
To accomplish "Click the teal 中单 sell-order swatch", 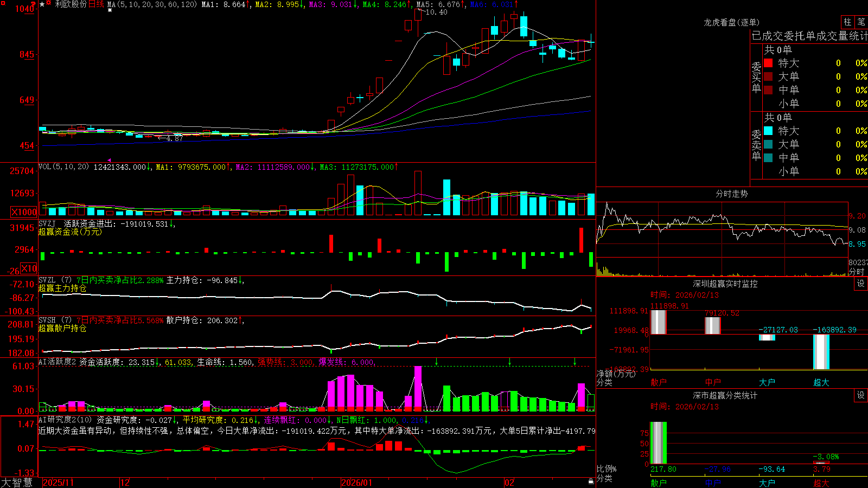I will point(768,158).
